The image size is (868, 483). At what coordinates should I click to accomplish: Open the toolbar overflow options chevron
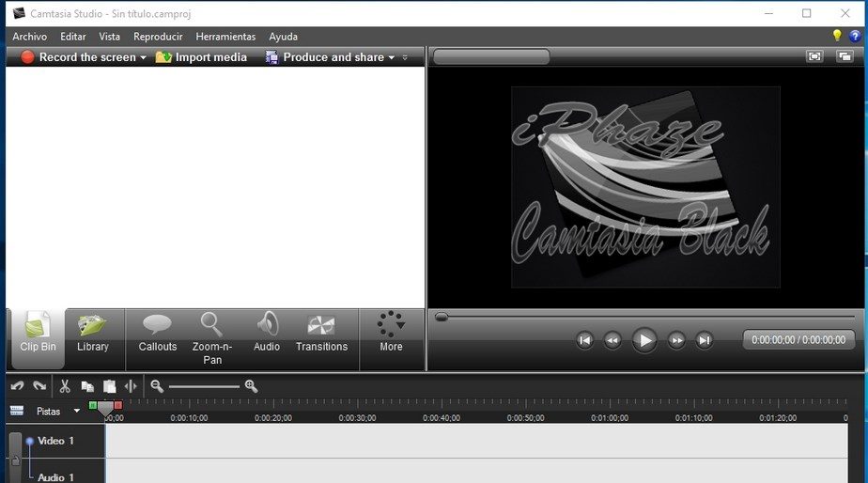[405, 57]
